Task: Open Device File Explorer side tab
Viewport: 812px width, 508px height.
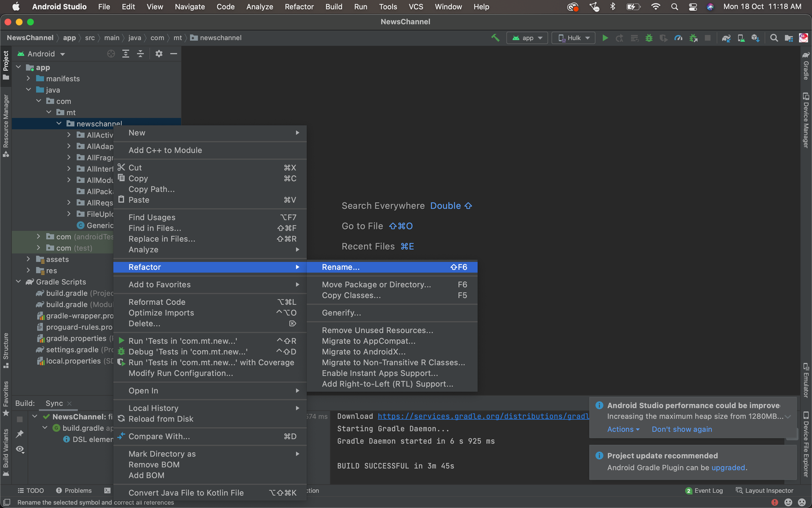Action: pos(806,444)
